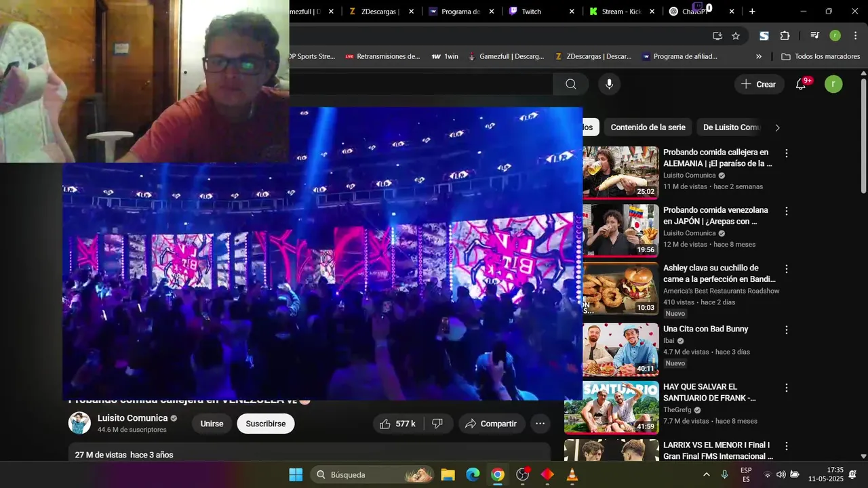
Task: Open File Explorer from the taskbar
Action: (x=448, y=474)
